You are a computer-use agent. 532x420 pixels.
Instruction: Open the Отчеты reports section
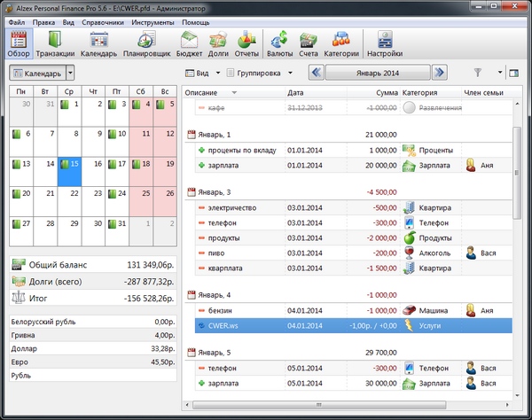pyautogui.click(x=246, y=44)
